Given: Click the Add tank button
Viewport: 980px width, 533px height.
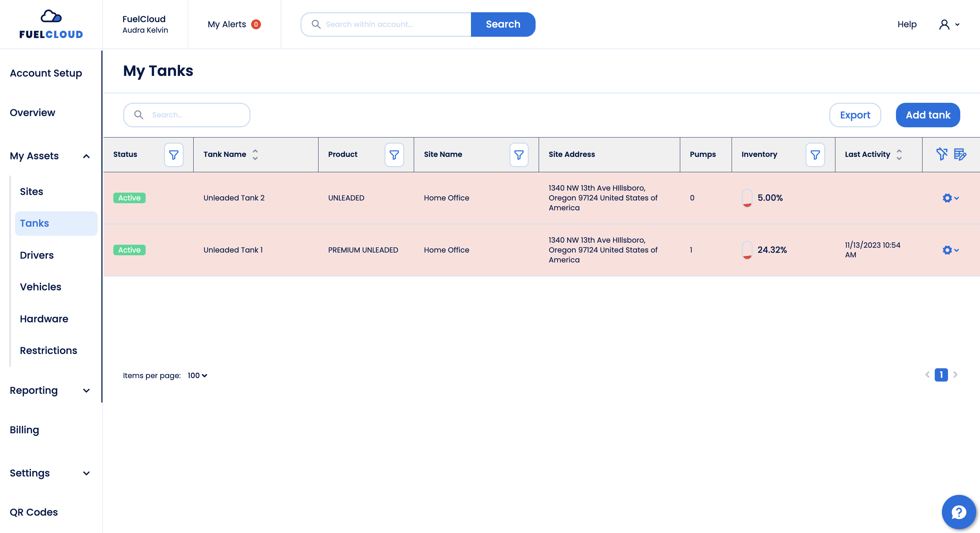Looking at the screenshot, I should tap(928, 115).
